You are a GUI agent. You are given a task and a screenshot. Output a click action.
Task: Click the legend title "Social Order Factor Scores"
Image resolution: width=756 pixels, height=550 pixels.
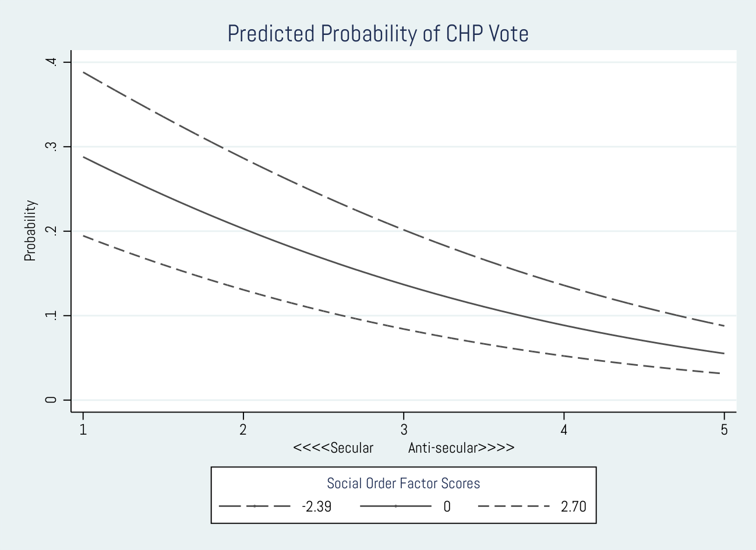click(x=403, y=484)
